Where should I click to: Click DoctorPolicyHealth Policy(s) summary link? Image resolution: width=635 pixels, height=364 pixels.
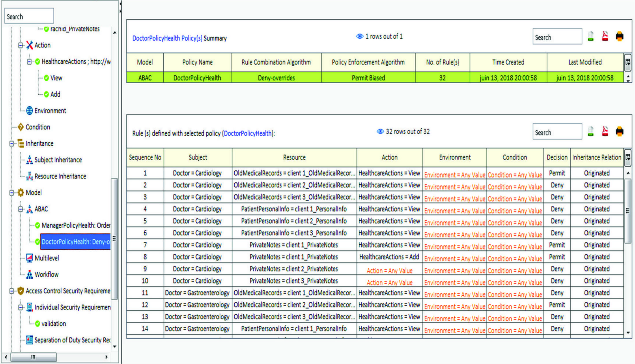(x=167, y=38)
